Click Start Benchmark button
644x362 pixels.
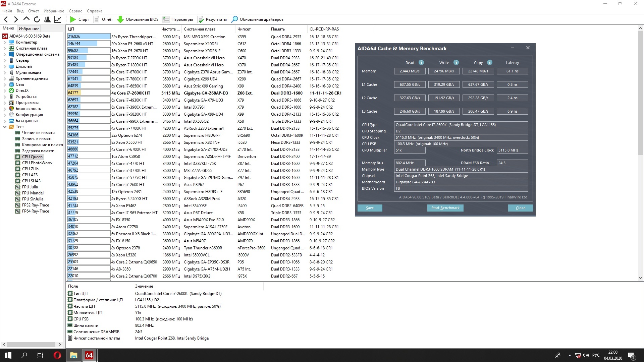click(x=445, y=208)
